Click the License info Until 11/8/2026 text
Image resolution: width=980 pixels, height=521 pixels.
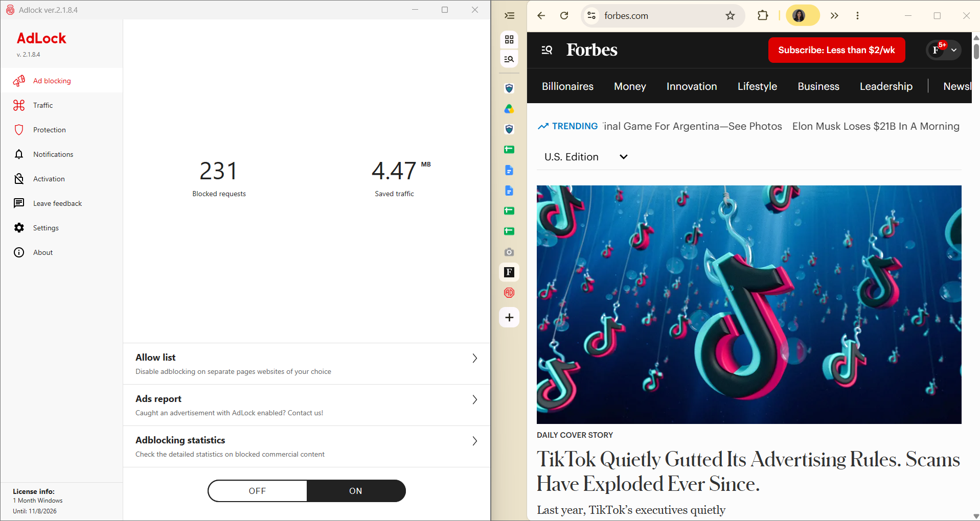35,511
